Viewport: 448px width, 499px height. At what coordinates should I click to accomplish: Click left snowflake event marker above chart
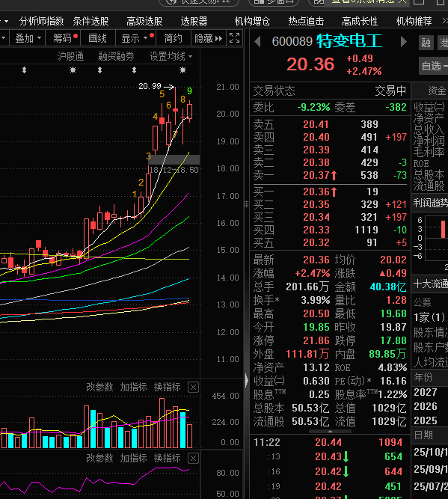click(73, 70)
